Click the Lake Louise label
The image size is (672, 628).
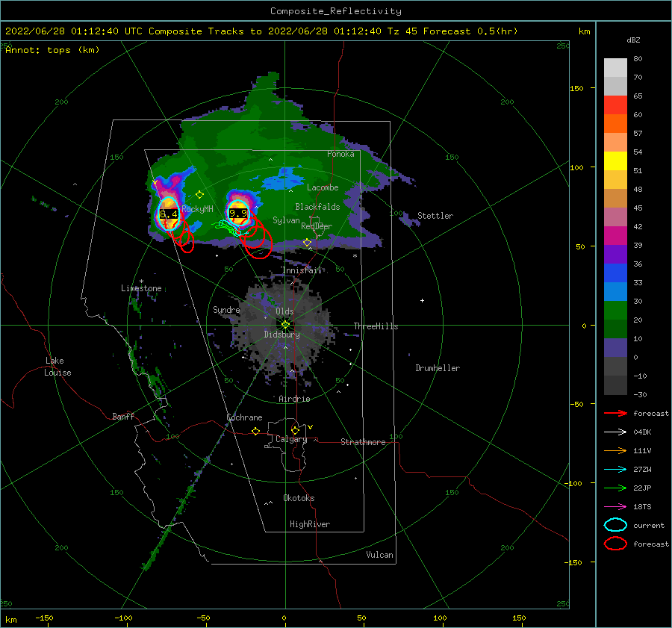[57, 367]
